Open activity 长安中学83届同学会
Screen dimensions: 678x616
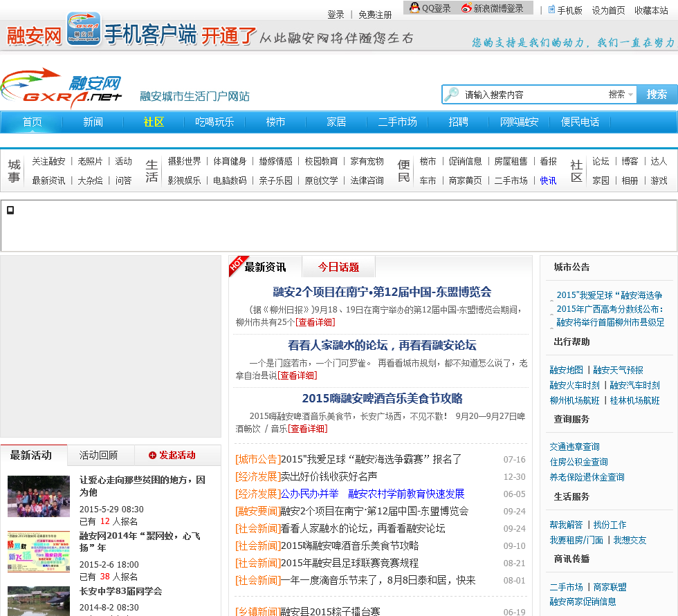120,591
